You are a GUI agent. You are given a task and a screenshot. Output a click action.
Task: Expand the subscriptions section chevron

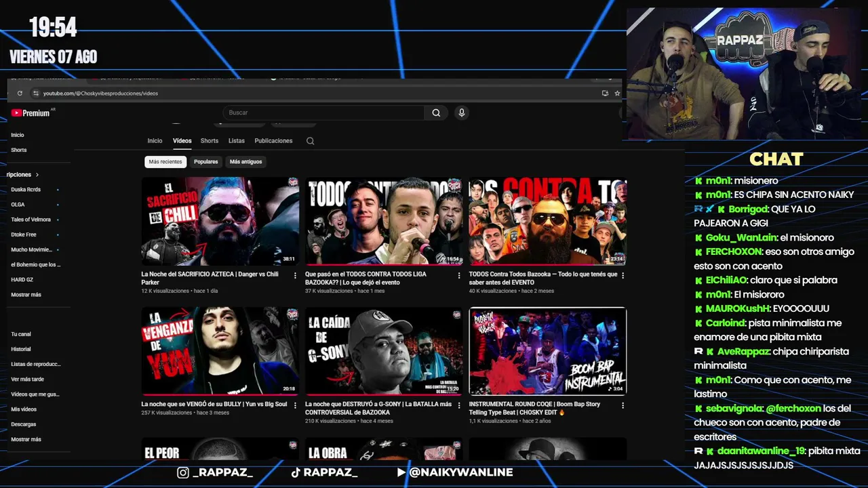click(37, 175)
